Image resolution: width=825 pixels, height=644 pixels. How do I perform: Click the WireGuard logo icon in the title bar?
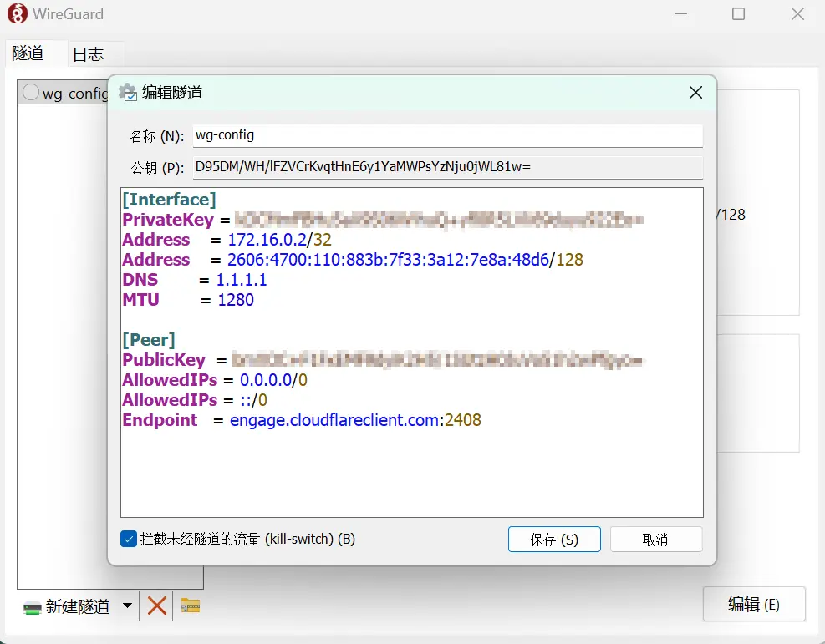pyautogui.click(x=18, y=13)
